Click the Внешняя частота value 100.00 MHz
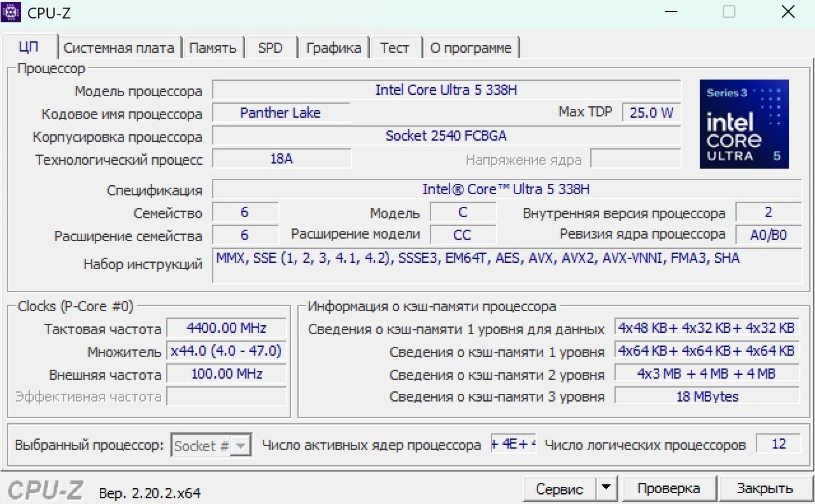 226,374
